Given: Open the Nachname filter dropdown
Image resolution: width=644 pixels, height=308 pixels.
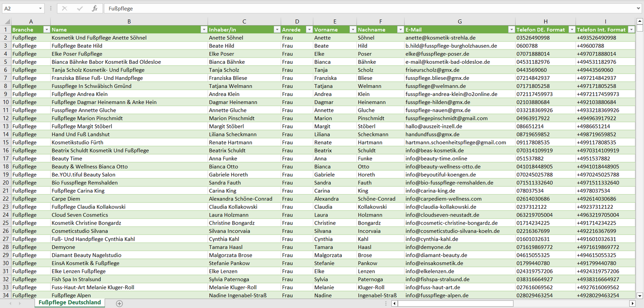Looking at the screenshot, I should pos(400,29).
